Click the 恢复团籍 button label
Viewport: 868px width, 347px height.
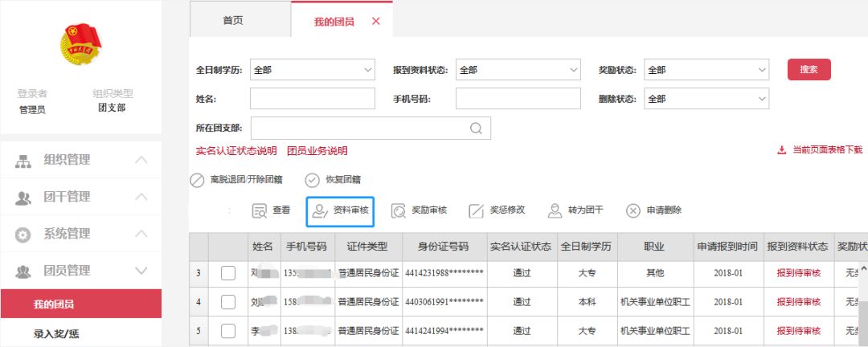coord(343,180)
